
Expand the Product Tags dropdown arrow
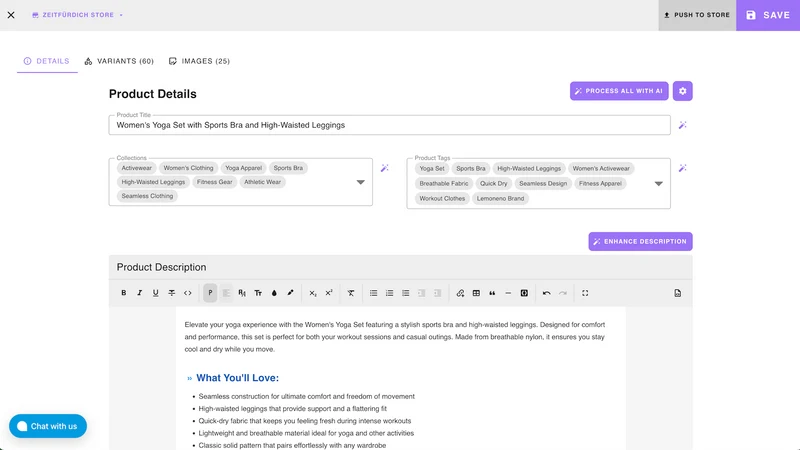tap(659, 184)
